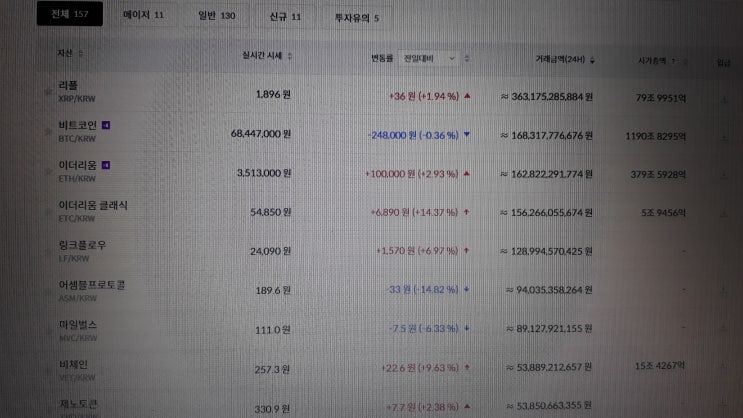Click 리플 row deposit icon

pos(724,99)
